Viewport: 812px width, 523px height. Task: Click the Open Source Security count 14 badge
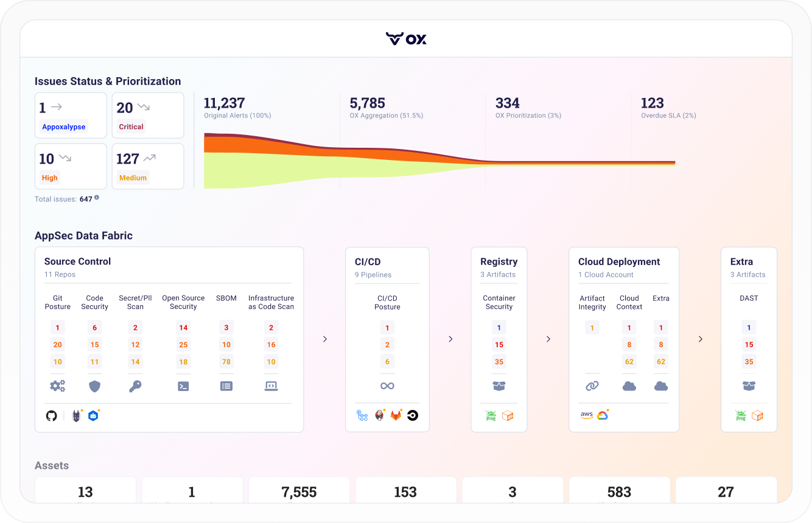pos(183,328)
